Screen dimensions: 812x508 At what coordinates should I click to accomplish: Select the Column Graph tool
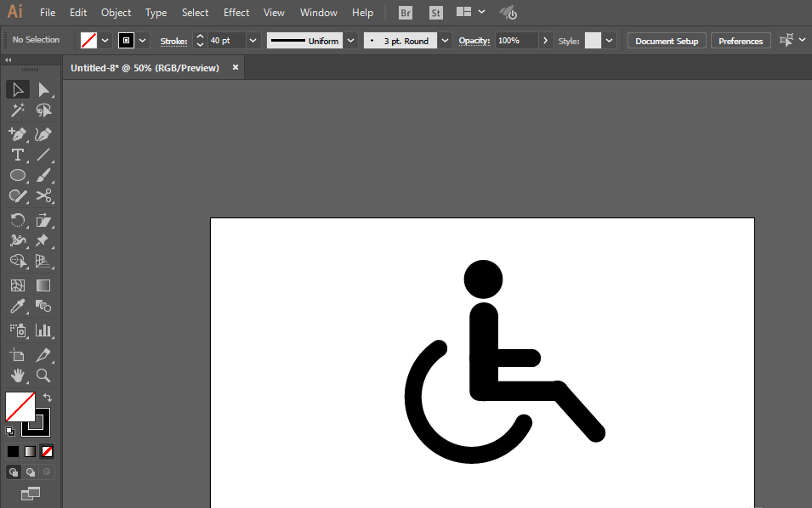pos(43,330)
